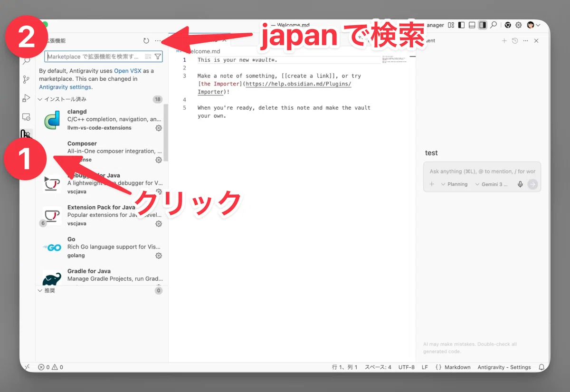
Task: Toggle bottom panel visibility
Action: click(x=472, y=25)
